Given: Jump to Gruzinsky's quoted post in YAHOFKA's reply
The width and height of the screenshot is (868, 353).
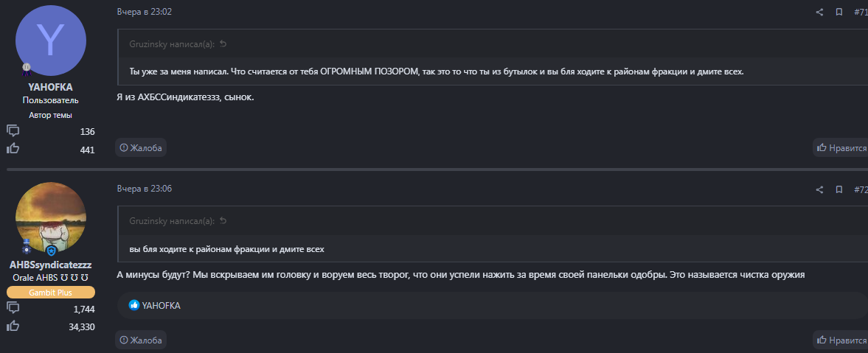Looking at the screenshot, I should (x=223, y=44).
